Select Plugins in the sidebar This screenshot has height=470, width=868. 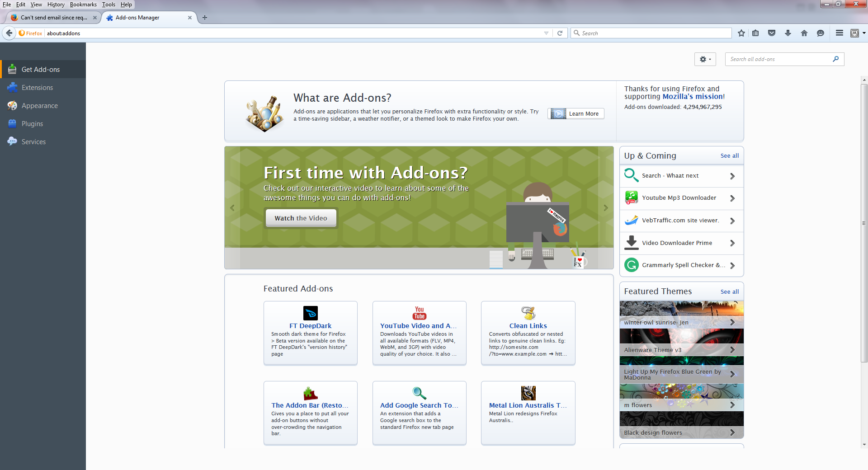point(43,123)
